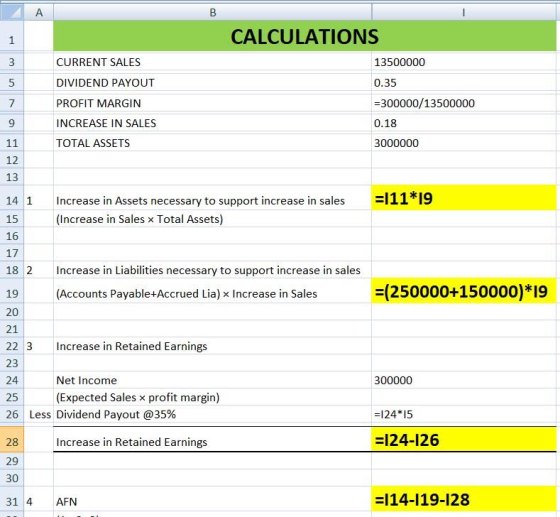Click the INCREASE IN SALES label cell
Viewport: 560px width, 517px height.
coord(212,123)
